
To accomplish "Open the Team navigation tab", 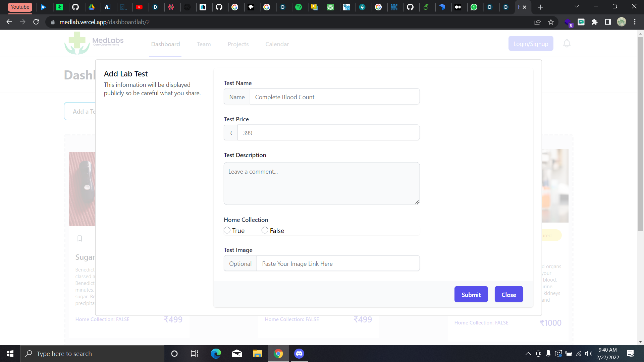I will (x=204, y=44).
